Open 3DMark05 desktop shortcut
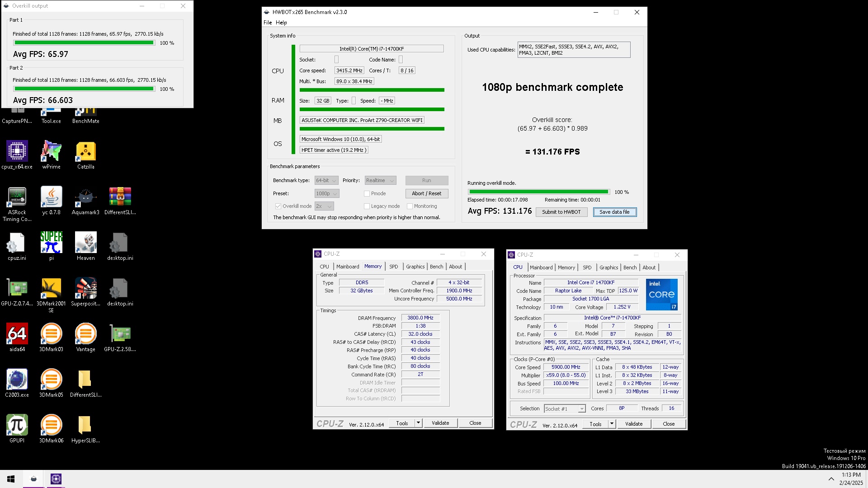Image resolution: width=868 pixels, height=488 pixels. (51, 383)
